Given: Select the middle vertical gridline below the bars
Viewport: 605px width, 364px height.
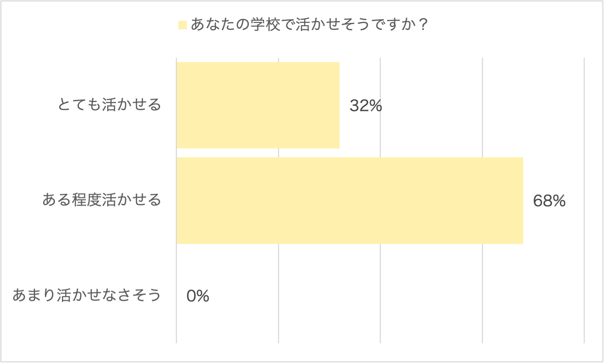Looking at the screenshot, I should click(x=380, y=291).
